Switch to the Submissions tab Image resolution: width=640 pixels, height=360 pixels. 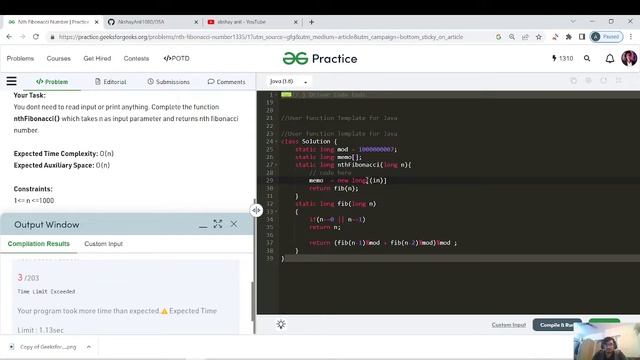point(168,82)
